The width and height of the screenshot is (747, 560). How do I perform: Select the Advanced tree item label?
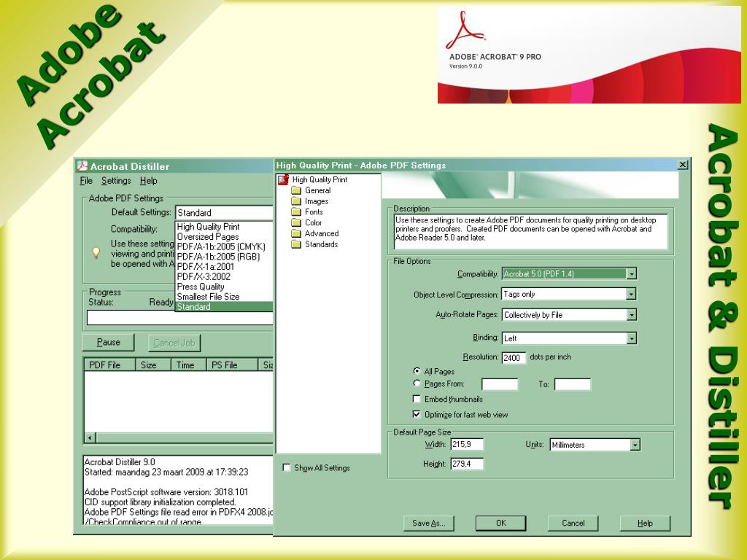[x=322, y=234]
